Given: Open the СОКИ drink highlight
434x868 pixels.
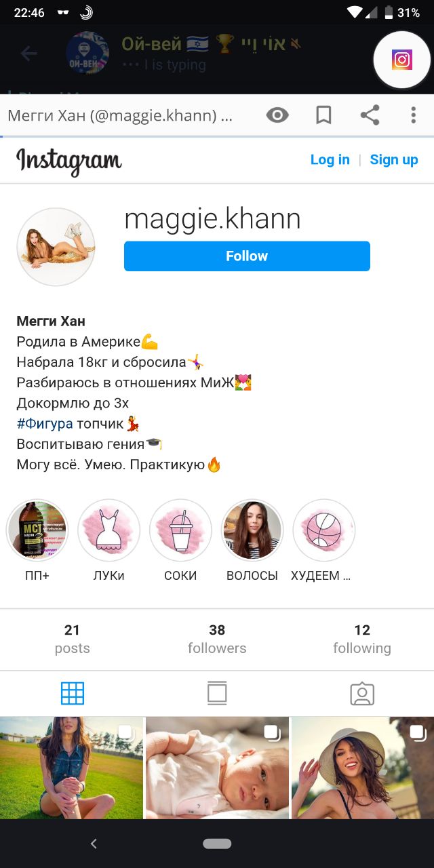Looking at the screenshot, I should click(x=180, y=530).
